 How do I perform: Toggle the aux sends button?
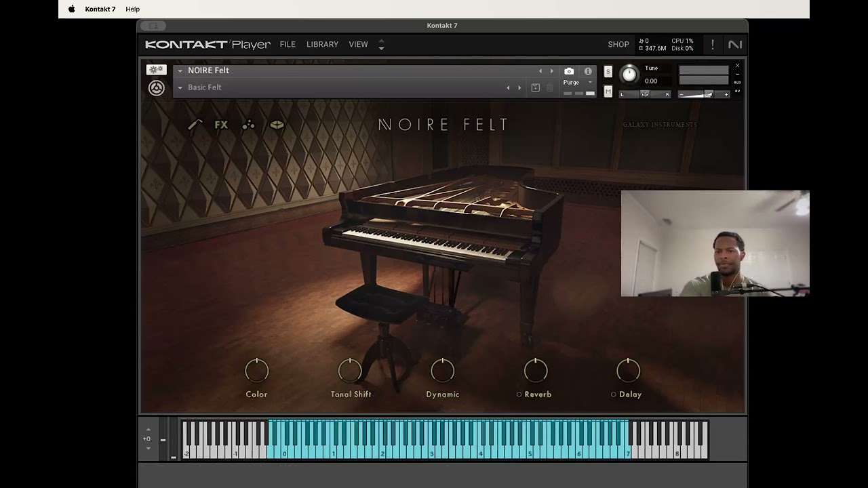coord(737,82)
